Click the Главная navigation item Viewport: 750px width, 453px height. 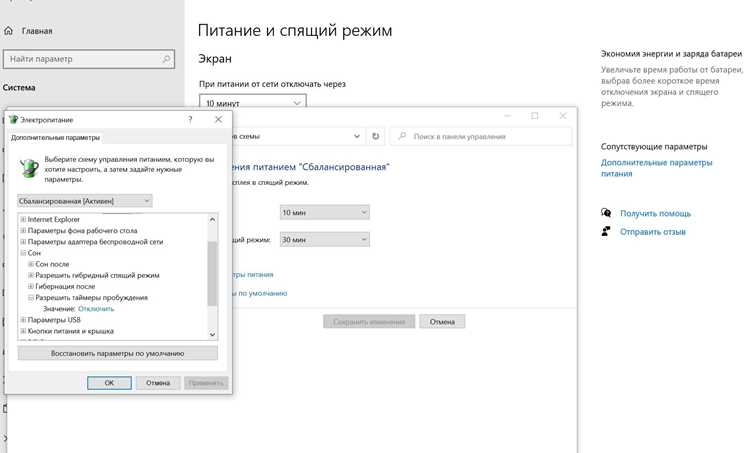(37, 31)
